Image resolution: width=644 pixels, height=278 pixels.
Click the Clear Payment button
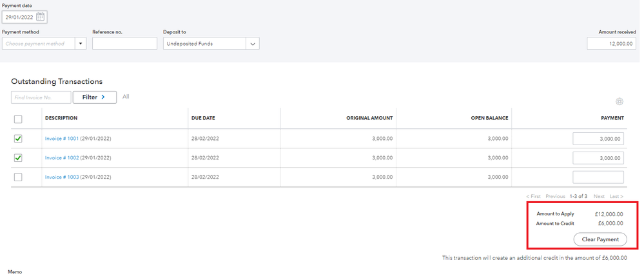point(600,239)
